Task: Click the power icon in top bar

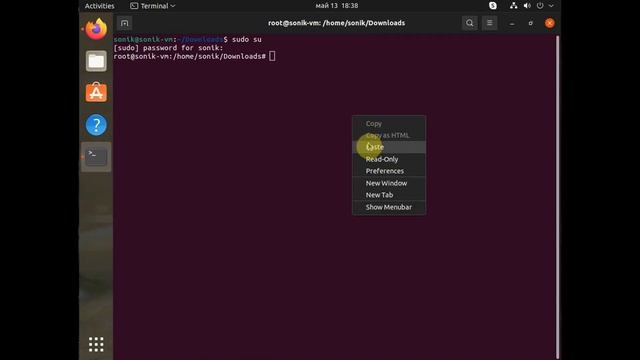Action: [540, 6]
